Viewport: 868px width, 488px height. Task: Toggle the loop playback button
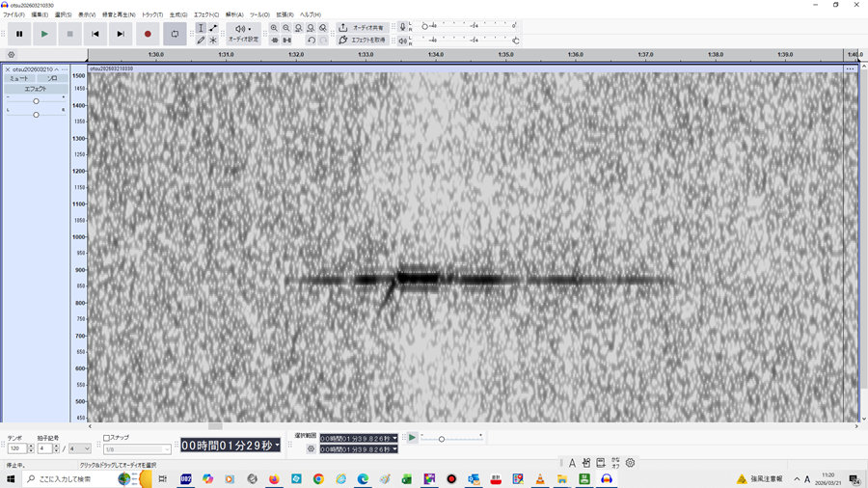click(x=175, y=34)
